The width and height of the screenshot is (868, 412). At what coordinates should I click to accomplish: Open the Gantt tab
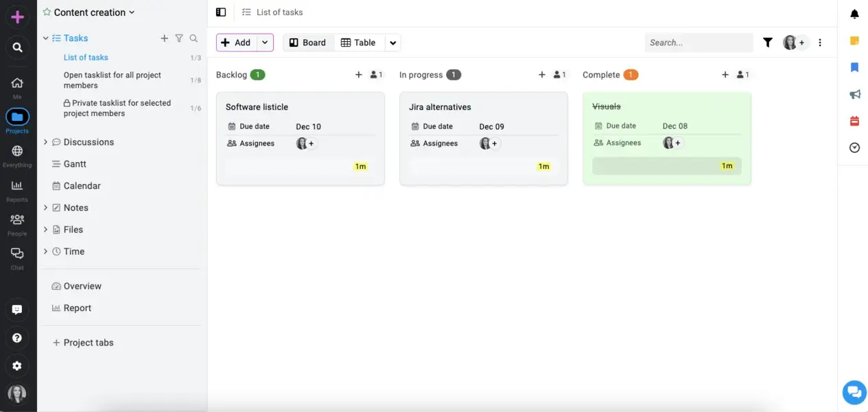click(x=75, y=164)
